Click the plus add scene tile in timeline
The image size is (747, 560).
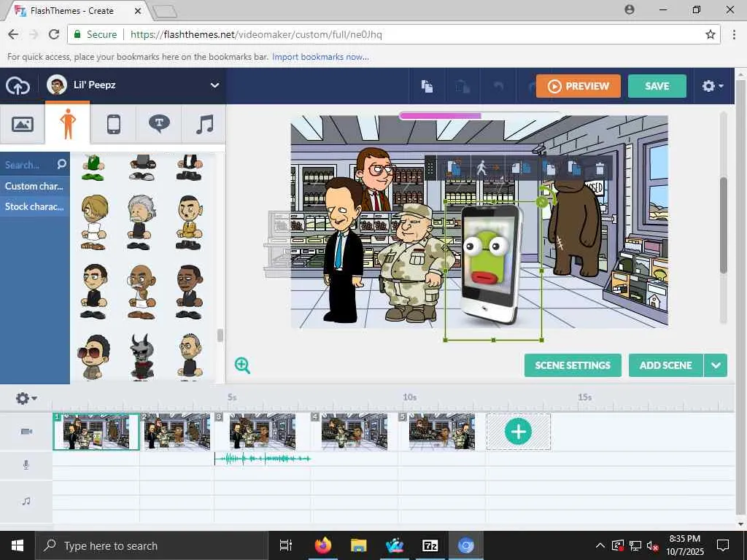(519, 432)
